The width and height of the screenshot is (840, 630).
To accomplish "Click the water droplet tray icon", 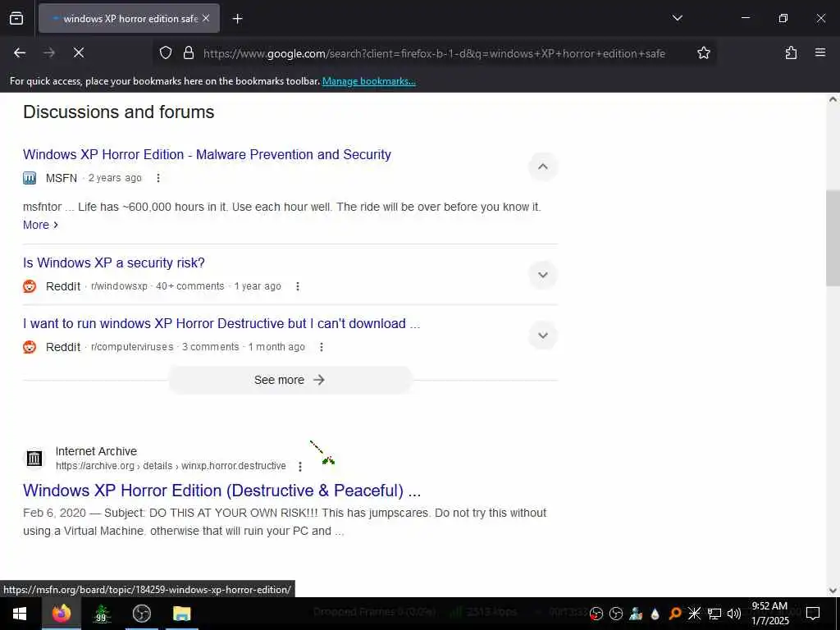I will 655,614.
